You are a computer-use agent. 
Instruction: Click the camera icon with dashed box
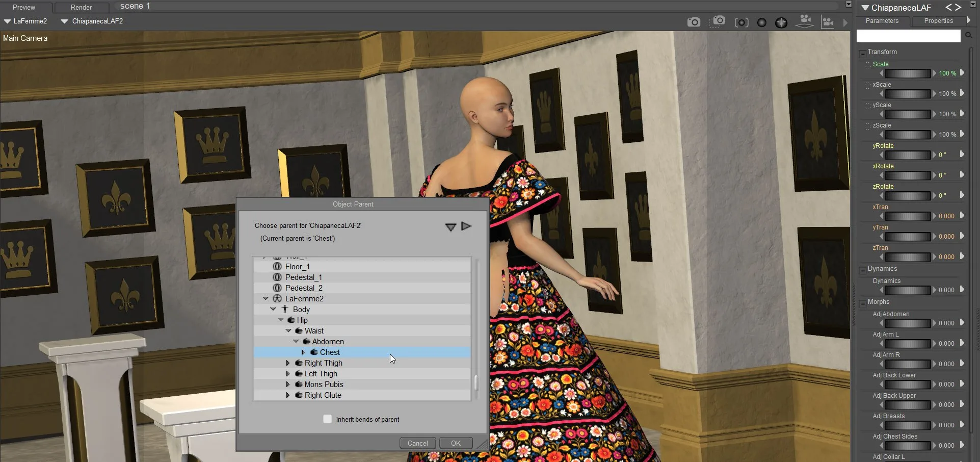(718, 21)
